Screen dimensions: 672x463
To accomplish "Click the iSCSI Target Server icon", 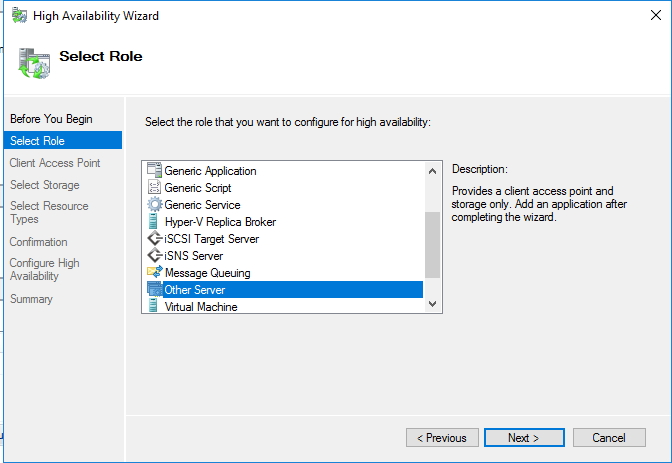I will click(154, 239).
